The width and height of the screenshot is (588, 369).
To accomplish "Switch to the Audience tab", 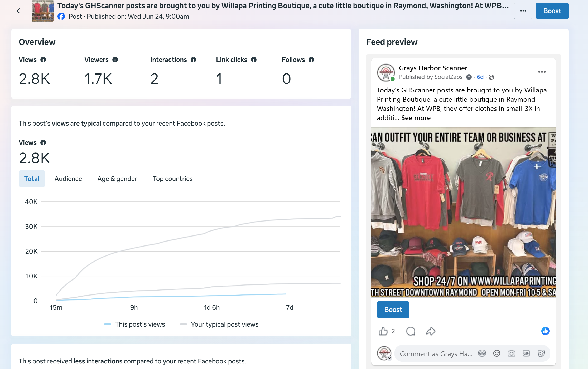I will point(68,179).
